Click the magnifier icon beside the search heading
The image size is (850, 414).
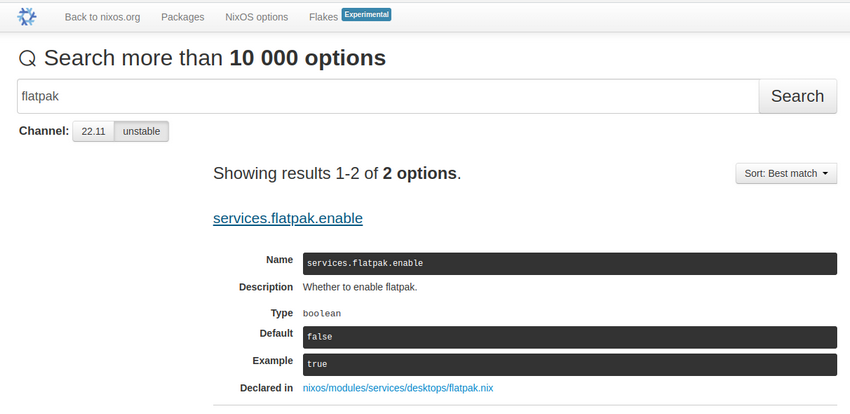click(28, 59)
